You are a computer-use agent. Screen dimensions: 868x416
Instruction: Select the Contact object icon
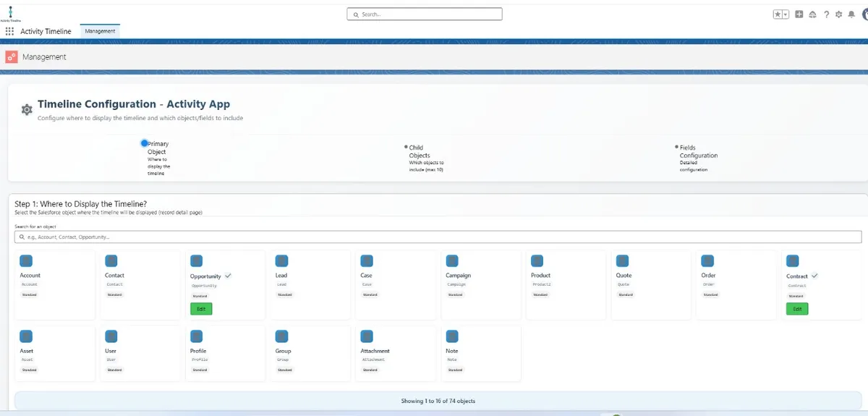111,260
